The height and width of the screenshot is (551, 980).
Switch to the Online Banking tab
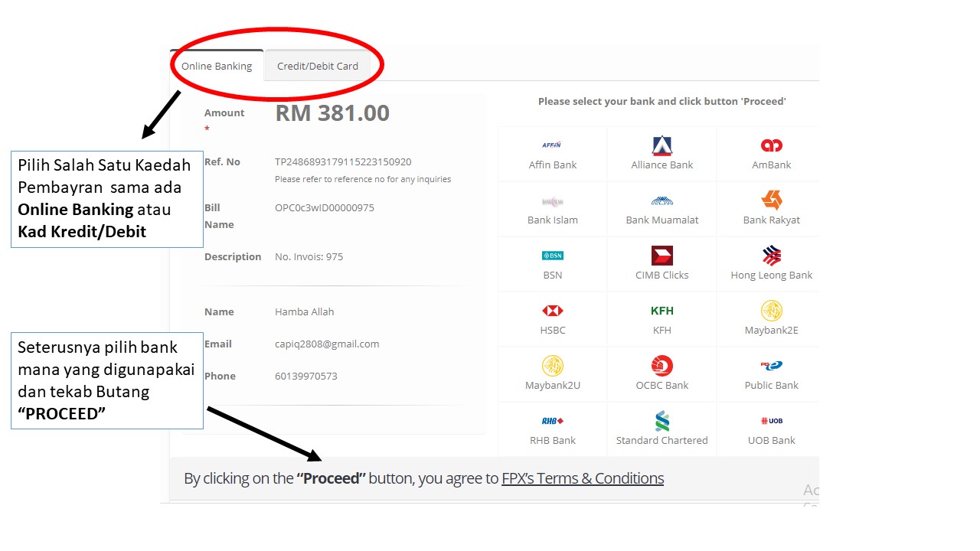tap(217, 66)
